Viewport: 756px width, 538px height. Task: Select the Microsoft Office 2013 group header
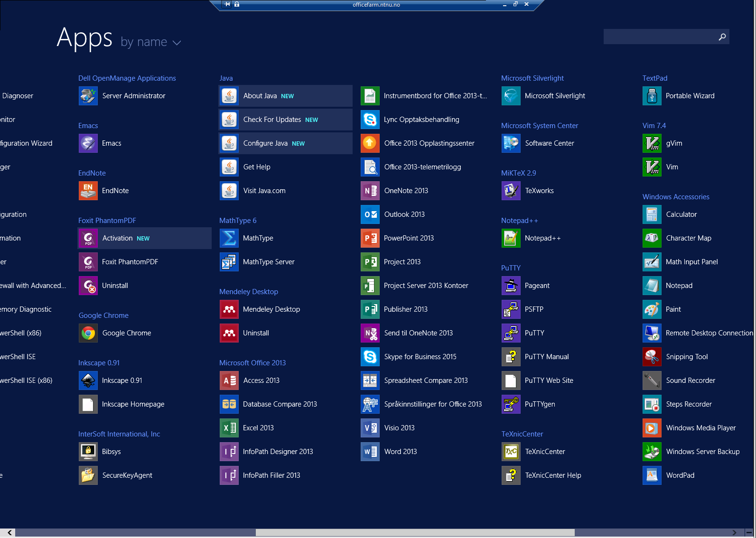coord(252,363)
